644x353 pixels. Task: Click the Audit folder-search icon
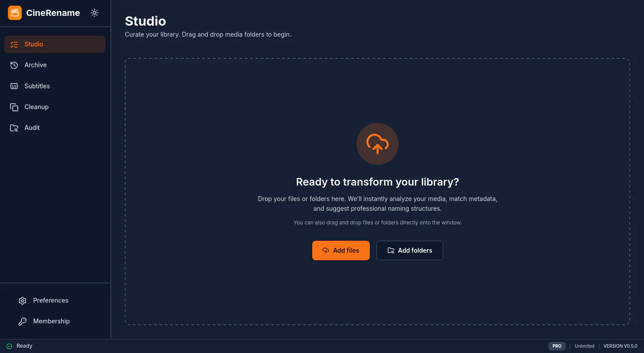tap(14, 128)
